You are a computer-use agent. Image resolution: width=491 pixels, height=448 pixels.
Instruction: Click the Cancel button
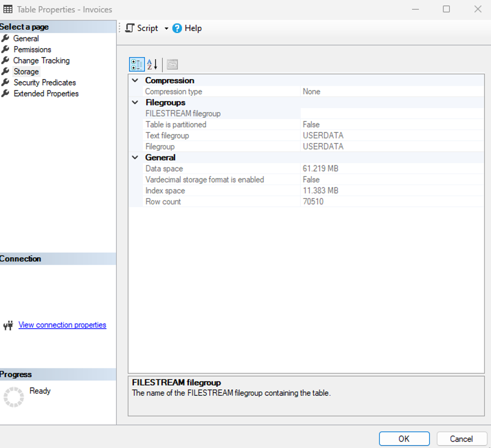click(x=462, y=439)
